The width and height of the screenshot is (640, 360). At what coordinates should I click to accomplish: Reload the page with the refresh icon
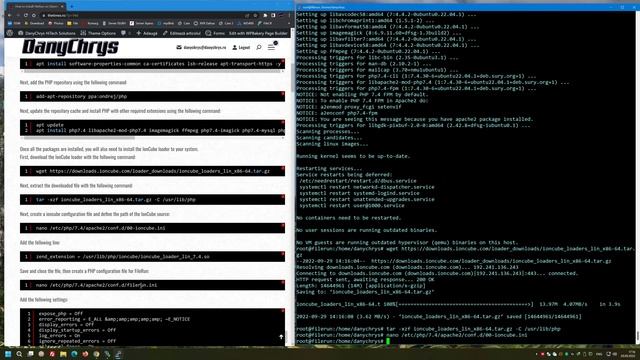pos(25,16)
